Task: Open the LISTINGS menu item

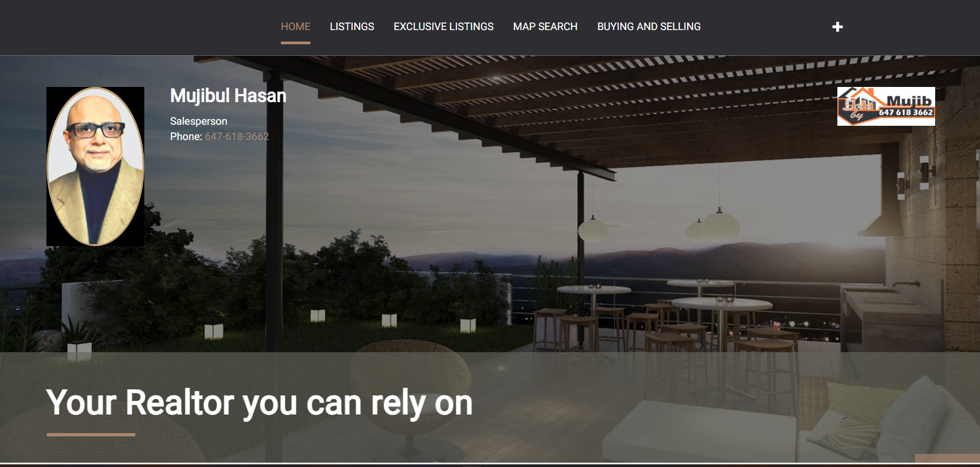Action: click(352, 26)
